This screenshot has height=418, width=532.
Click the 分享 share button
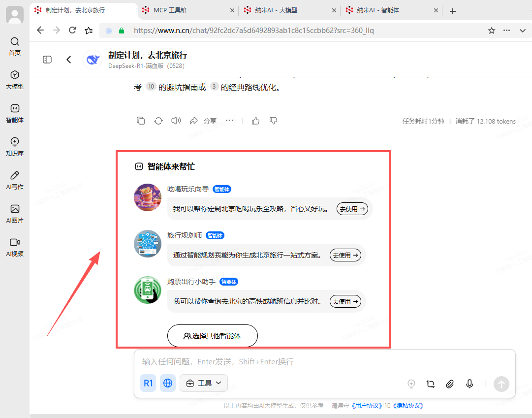coord(203,121)
